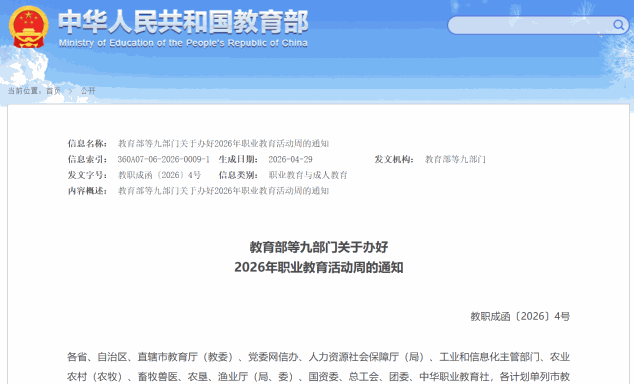Select the 信息名称 label
The image size is (634, 384).
[x=87, y=143]
